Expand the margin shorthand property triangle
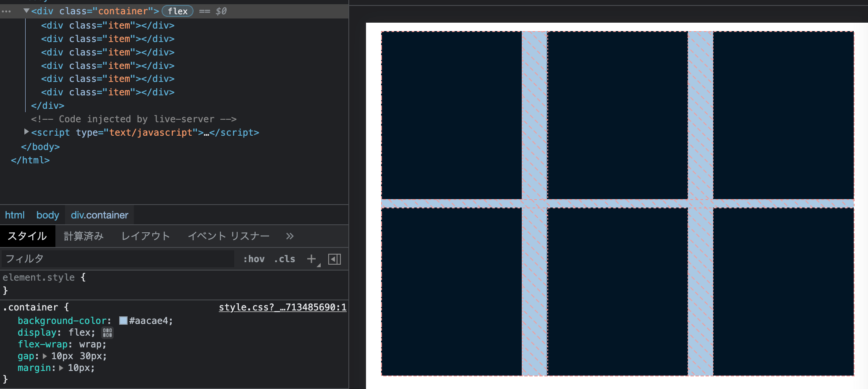Viewport: 868px width, 389px height. (x=61, y=368)
